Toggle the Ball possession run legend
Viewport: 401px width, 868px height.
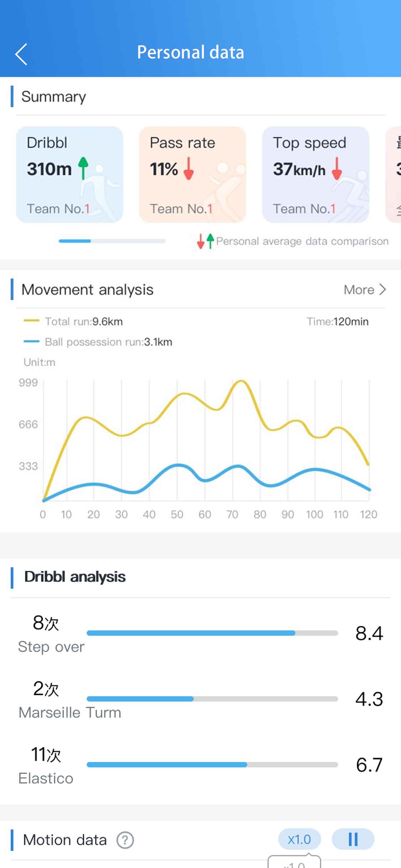[x=98, y=342]
